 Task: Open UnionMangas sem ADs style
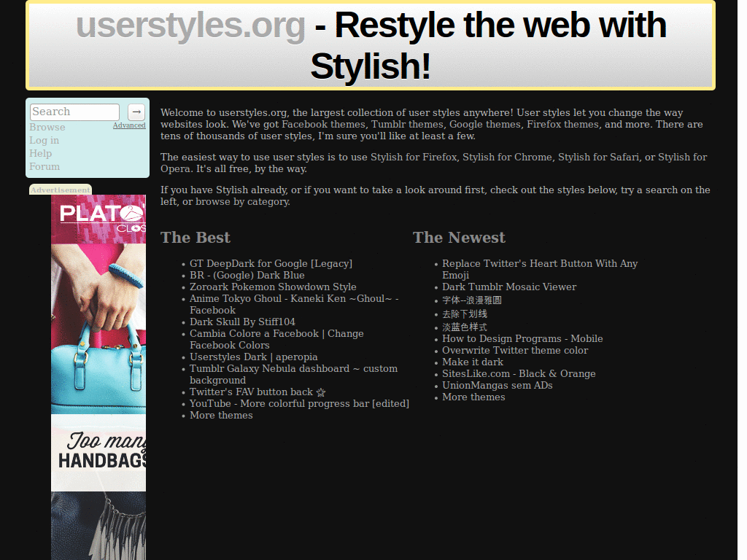point(498,386)
